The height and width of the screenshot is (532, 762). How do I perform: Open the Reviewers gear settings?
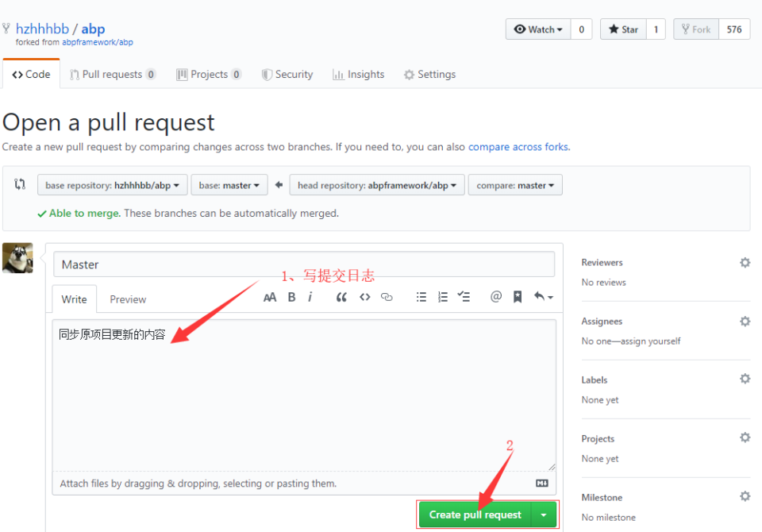pyautogui.click(x=745, y=263)
